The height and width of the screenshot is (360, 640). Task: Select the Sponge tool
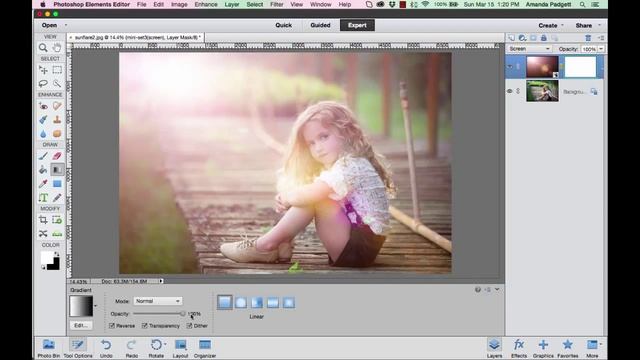tap(57, 133)
